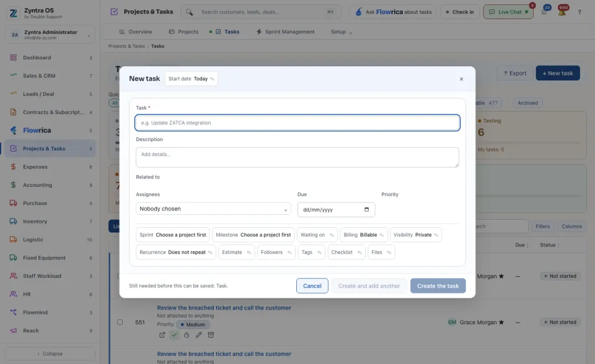
Task: Open the tasks badge icon showing 25
Action: point(545,11)
